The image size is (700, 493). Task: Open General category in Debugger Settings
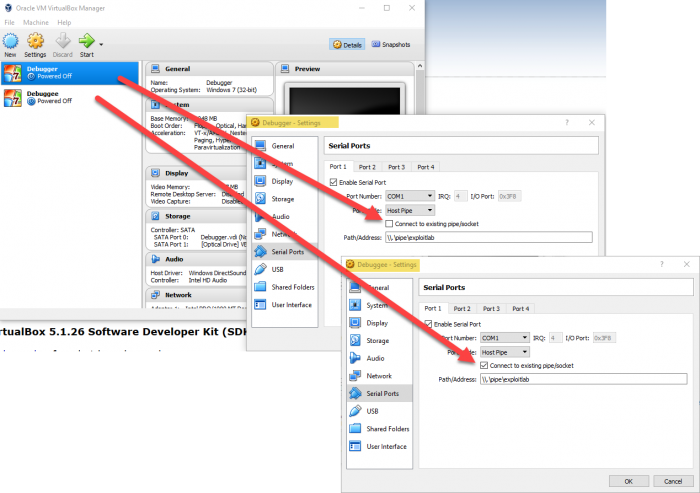284,146
